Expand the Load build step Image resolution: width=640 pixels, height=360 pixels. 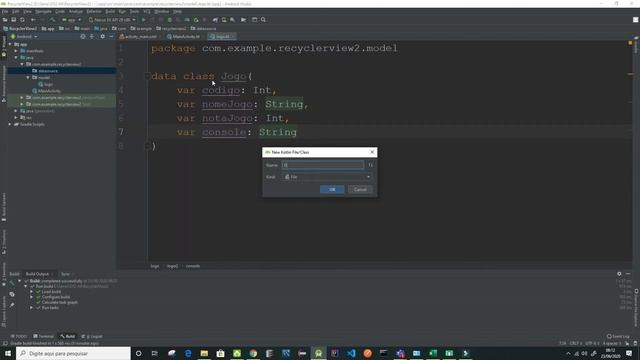[x=31, y=292]
